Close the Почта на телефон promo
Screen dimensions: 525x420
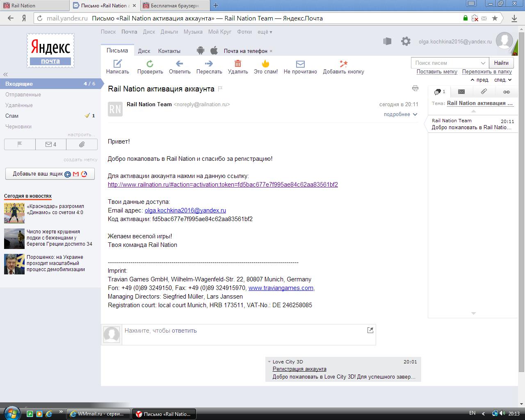coord(271,51)
